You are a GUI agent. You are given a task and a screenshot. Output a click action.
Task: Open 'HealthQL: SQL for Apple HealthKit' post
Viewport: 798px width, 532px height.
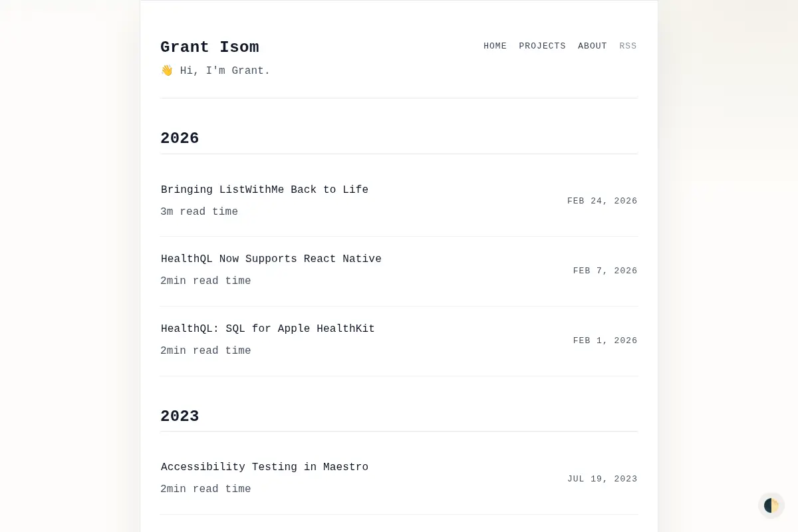[268, 329]
